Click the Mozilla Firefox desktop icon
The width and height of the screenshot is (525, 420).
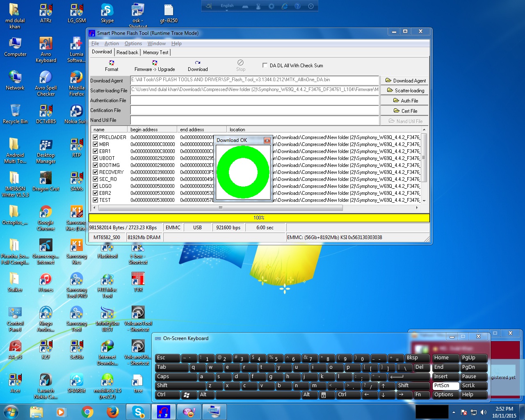point(76,84)
